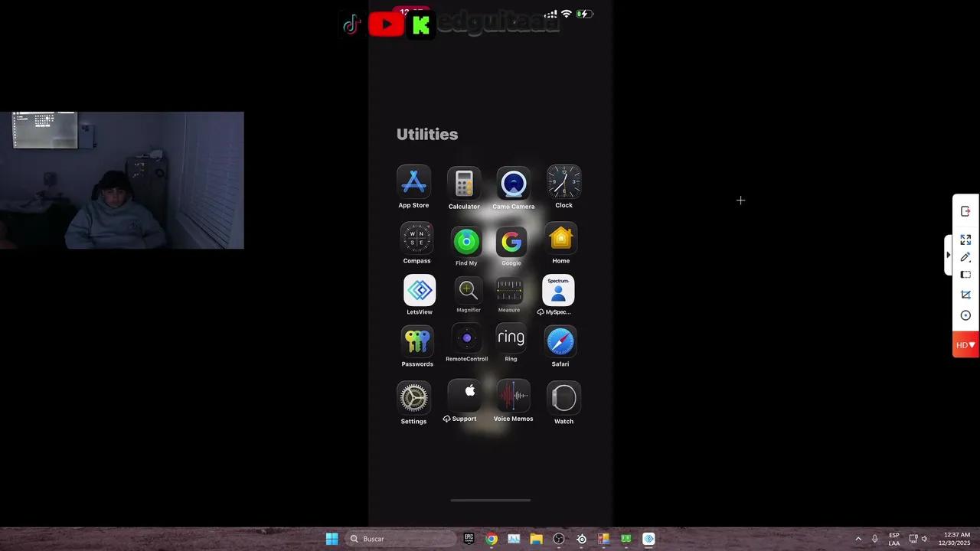Click the Buscar taskbar search box

[x=399, y=539]
